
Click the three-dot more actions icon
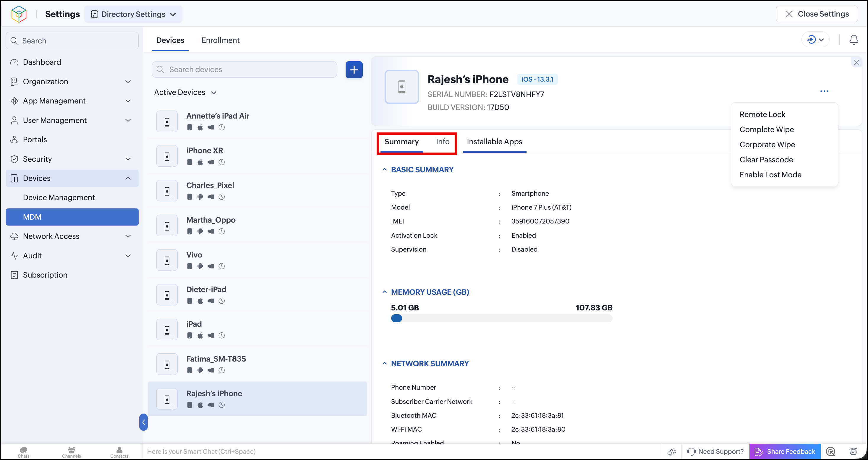click(824, 91)
